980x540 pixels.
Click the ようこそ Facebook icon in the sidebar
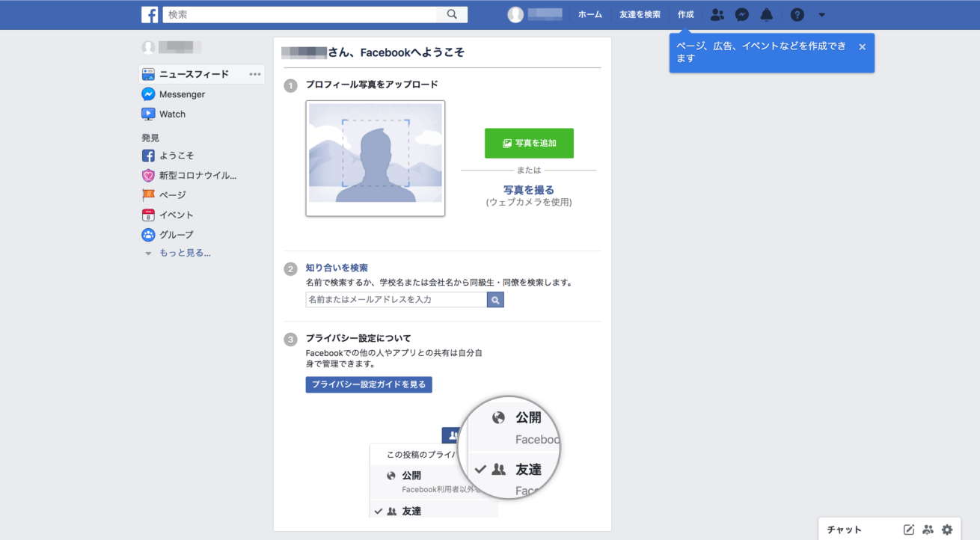pyautogui.click(x=148, y=156)
